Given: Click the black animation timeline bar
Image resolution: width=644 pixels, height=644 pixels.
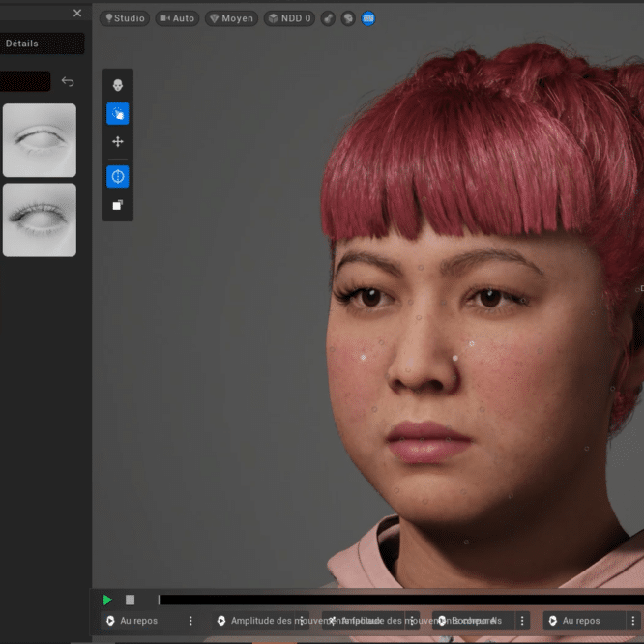Looking at the screenshot, I should (401, 600).
